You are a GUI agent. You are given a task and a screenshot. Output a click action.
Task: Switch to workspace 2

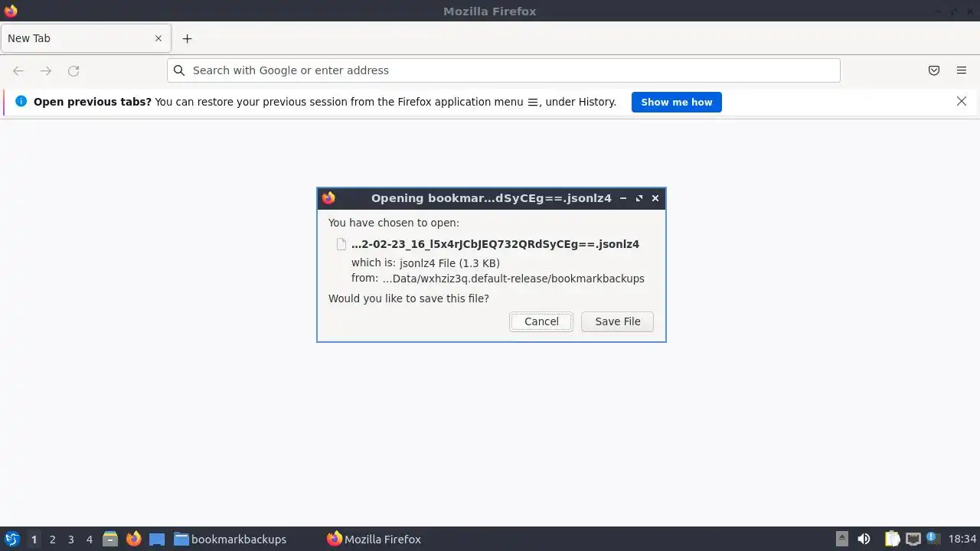tap(52, 540)
